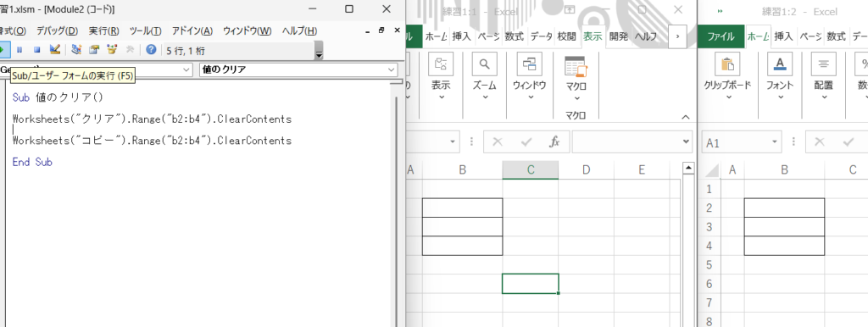Image resolution: width=868 pixels, height=327 pixels.
Task: Click the cancel X icon in 練習1:2 formula bar
Action: [820, 142]
